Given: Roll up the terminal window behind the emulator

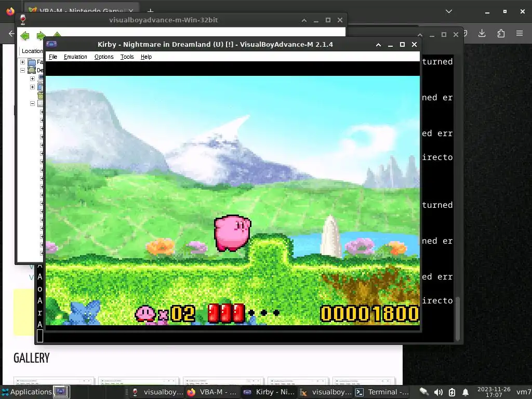Looking at the screenshot, I should (x=420, y=35).
